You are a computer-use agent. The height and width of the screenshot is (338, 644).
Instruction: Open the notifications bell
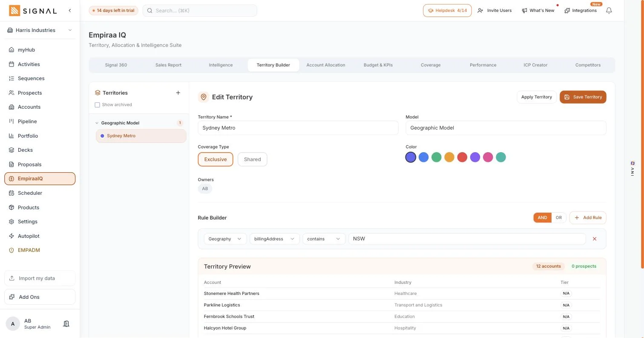click(609, 11)
